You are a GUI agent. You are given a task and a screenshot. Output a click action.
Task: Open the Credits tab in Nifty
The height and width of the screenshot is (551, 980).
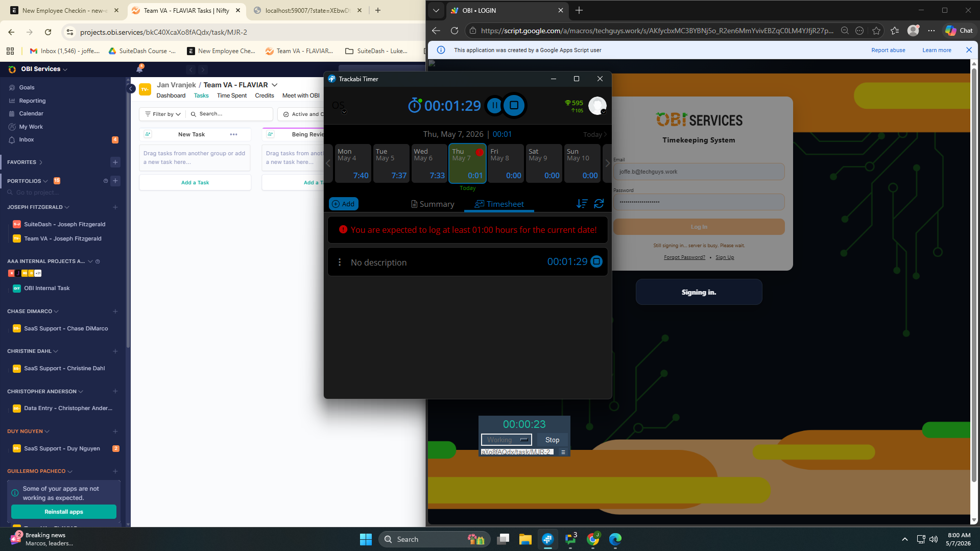pyautogui.click(x=265, y=95)
